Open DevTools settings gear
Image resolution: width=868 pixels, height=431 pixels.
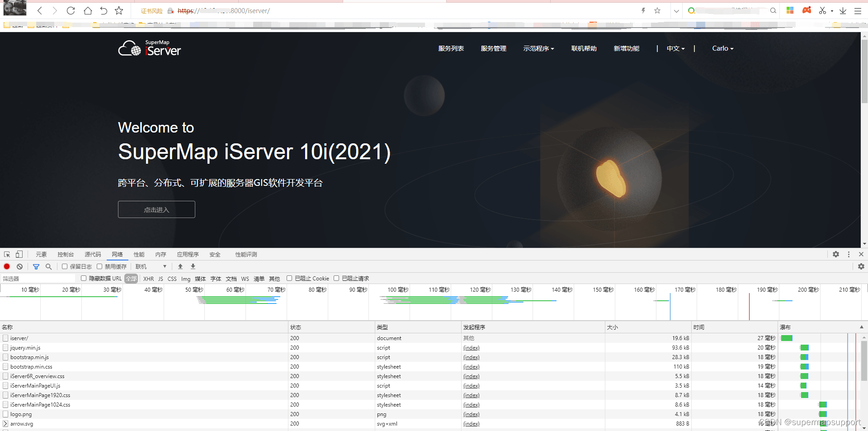click(x=836, y=255)
